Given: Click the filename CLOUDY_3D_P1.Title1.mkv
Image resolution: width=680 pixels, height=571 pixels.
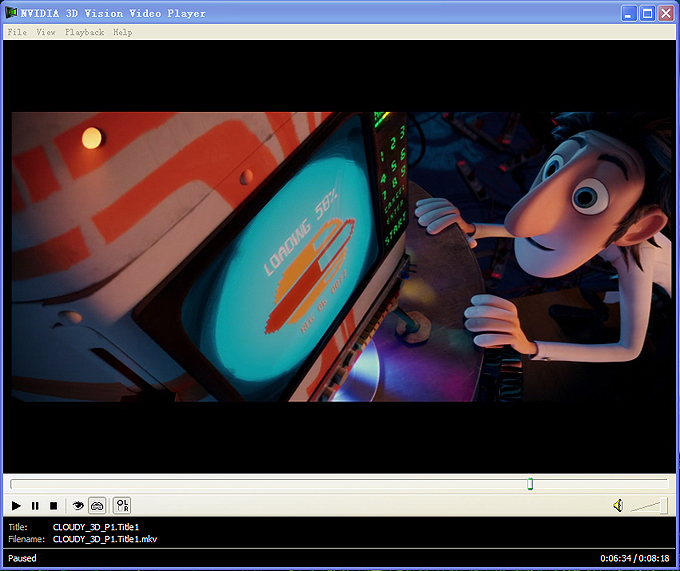Looking at the screenshot, I should (105, 539).
